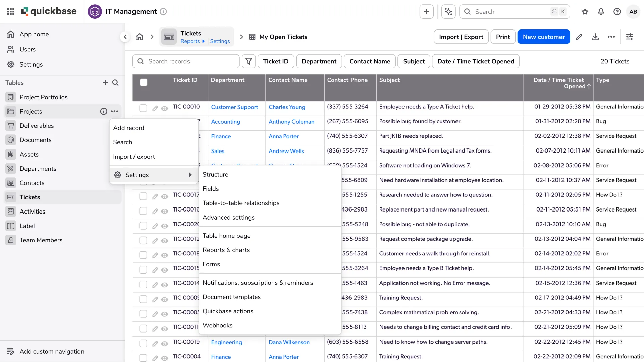The height and width of the screenshot is (362, 644).
Task: Open the Deliverables table in sidebar
Action: [x=63, y=126]
